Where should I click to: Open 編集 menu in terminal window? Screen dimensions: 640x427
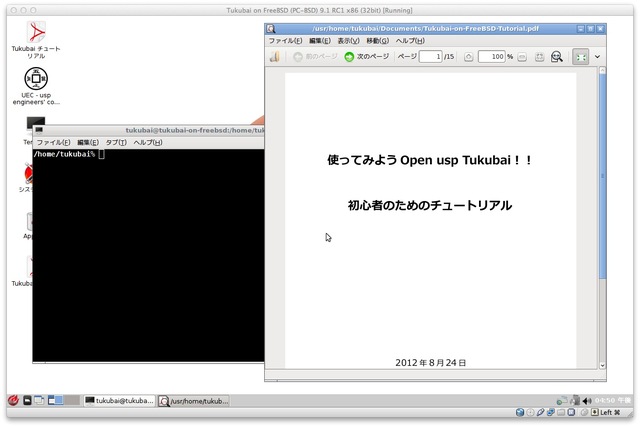[x=88, y=142]
